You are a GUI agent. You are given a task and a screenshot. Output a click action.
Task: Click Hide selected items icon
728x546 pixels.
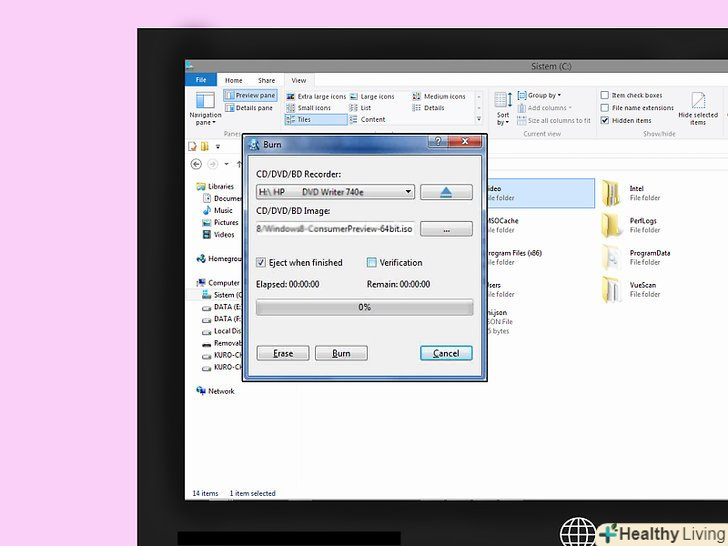(698, 108)
